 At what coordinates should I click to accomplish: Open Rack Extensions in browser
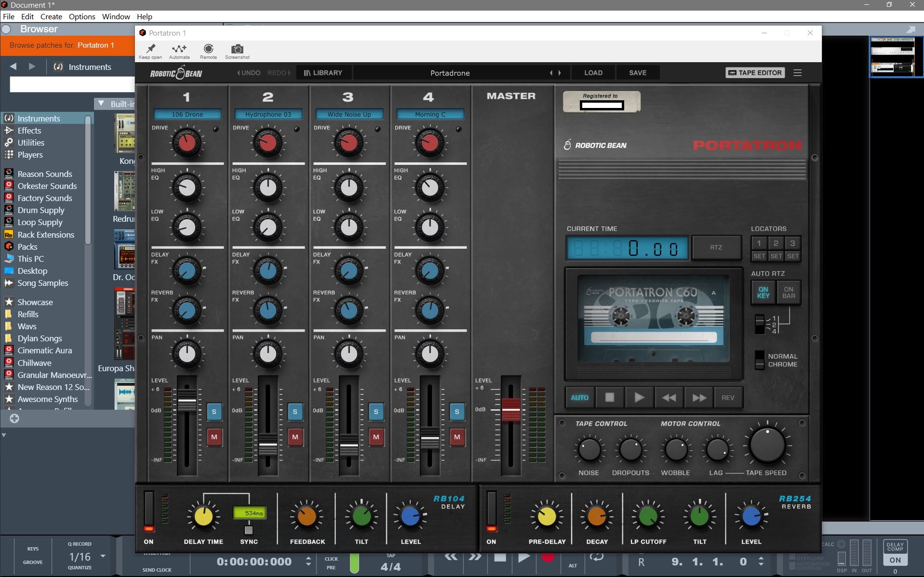click(x=46, y=234)
